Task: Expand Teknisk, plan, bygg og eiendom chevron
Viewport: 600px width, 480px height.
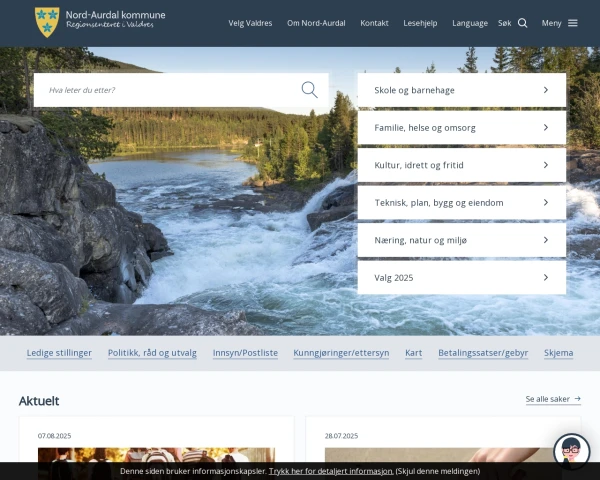Action: (x=546, y=202)
